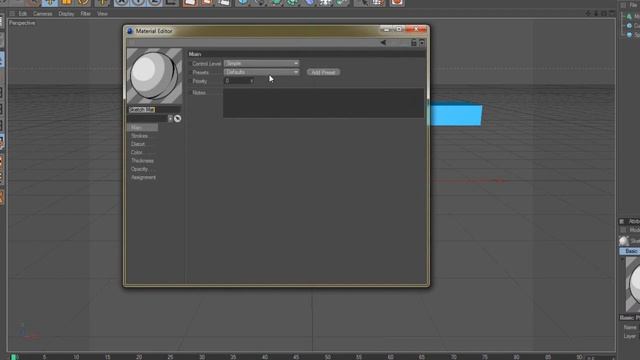Open the Control Level dropdown
640x360 pixels.
tap(261, 63)
